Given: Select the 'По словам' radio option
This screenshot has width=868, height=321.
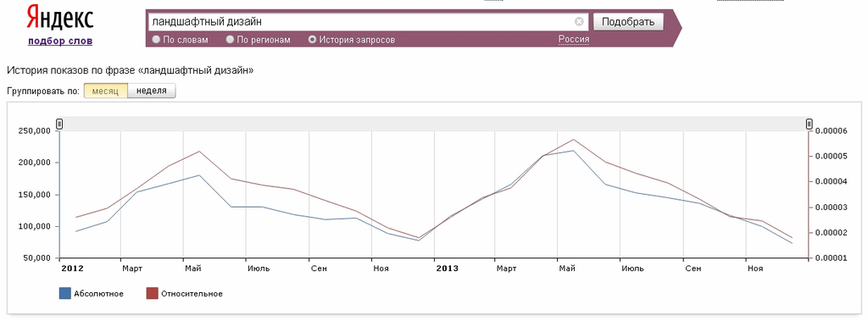Looking at the screenshot, I should 156,40.
